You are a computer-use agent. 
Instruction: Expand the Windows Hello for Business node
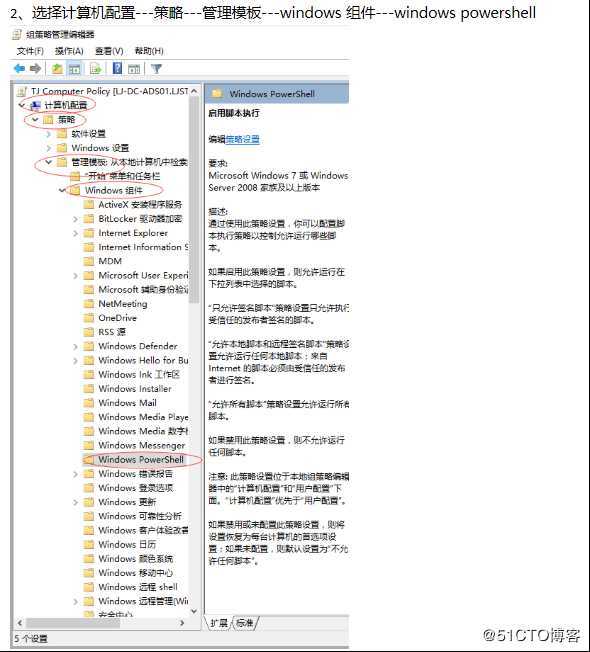pos(75,361)
